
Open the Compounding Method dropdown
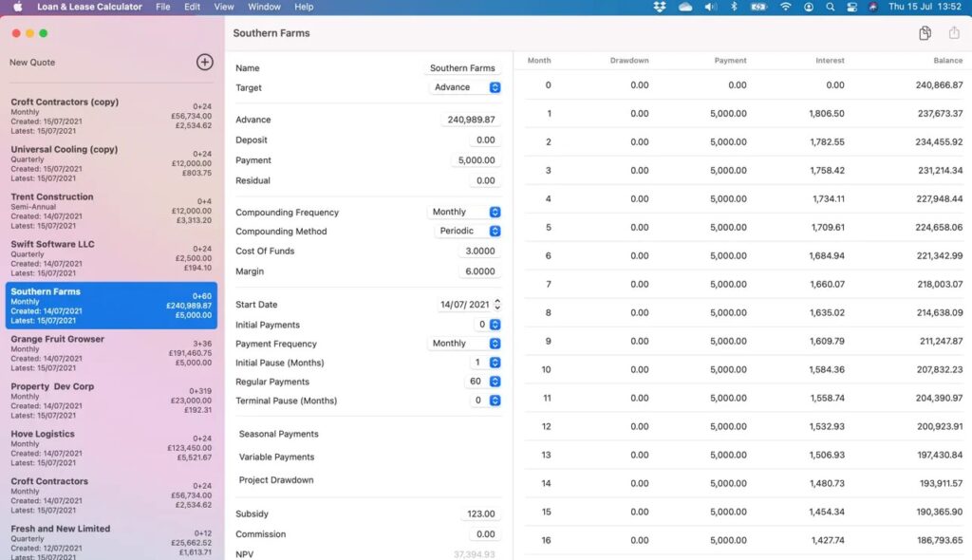466,231
